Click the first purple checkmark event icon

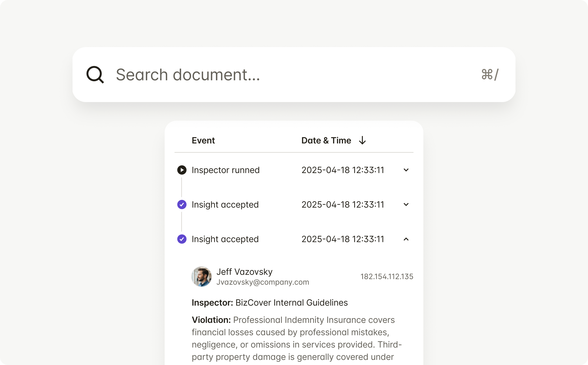point(182,204)
